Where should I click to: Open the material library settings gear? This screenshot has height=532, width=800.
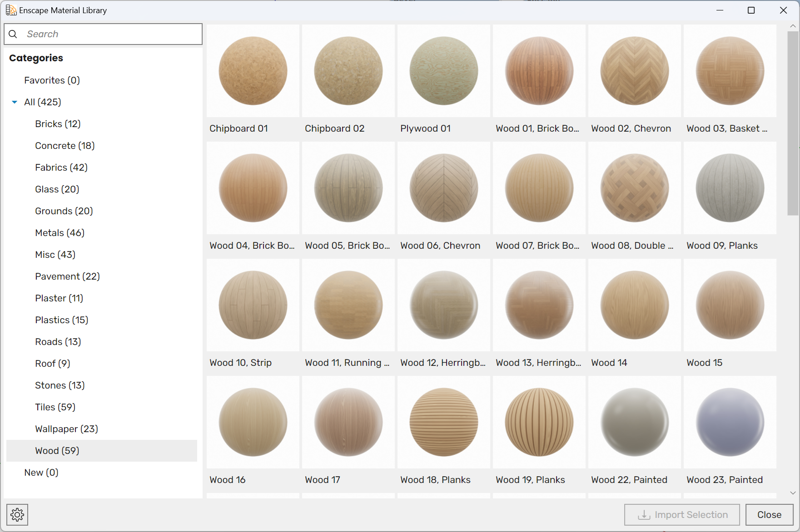[17, 514]
